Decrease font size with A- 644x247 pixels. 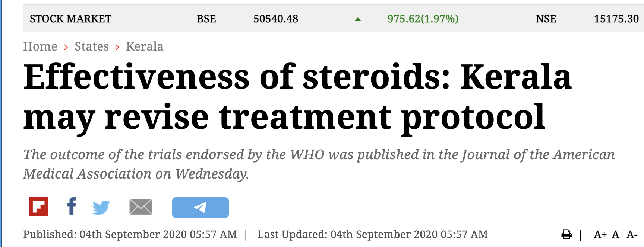[x=632, y=234]
